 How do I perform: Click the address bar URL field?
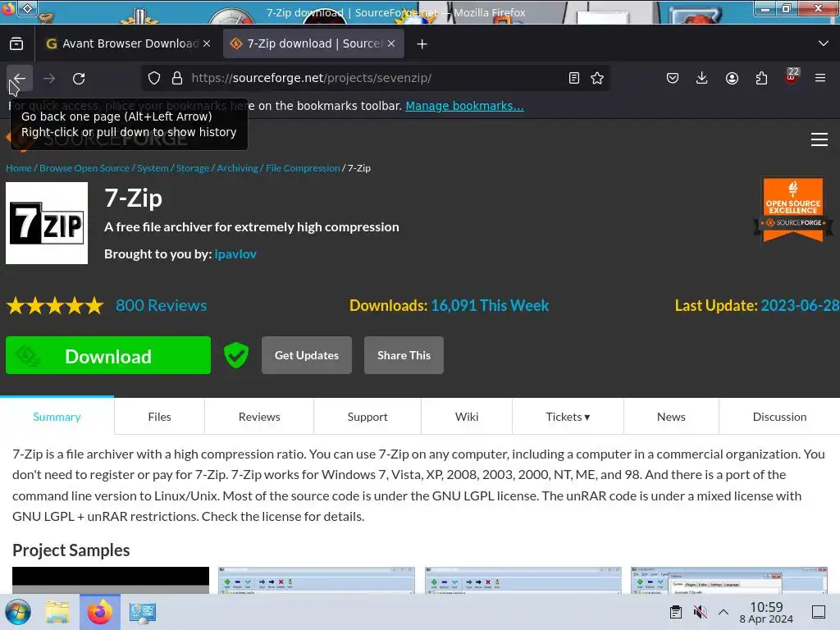[x=375, y=78]
